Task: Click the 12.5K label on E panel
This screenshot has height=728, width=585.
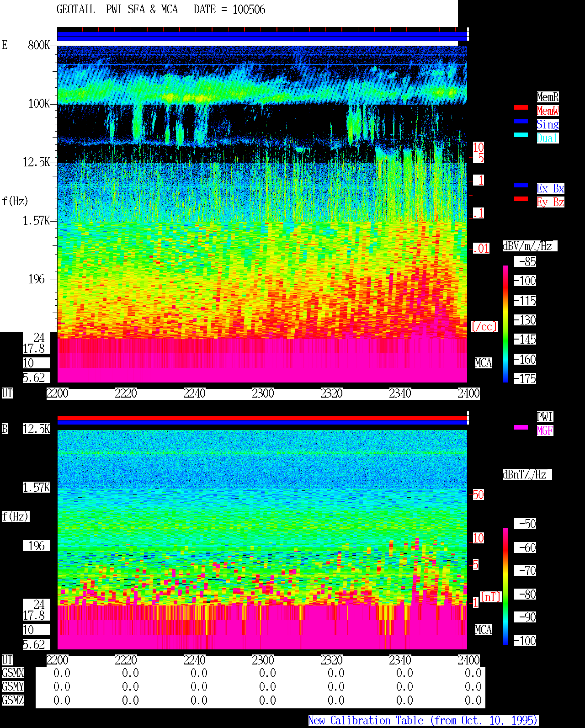Action: click(37, 162)
